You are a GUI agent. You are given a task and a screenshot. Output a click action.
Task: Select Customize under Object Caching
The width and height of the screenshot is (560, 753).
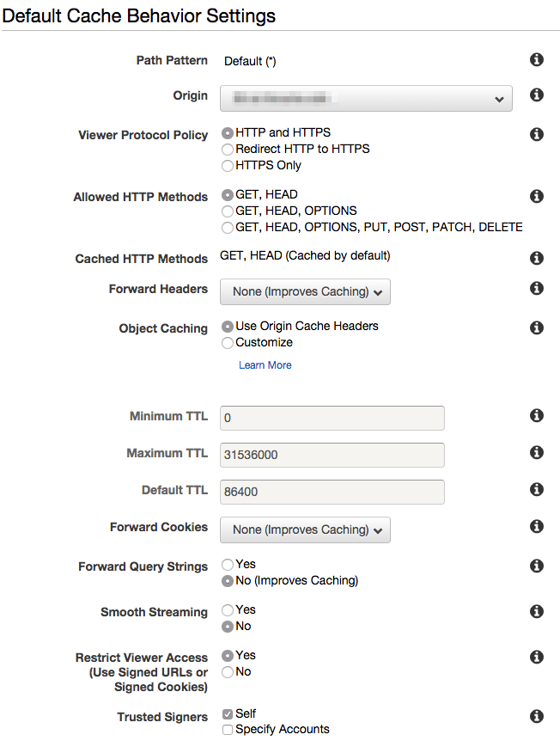pos(228,343)
